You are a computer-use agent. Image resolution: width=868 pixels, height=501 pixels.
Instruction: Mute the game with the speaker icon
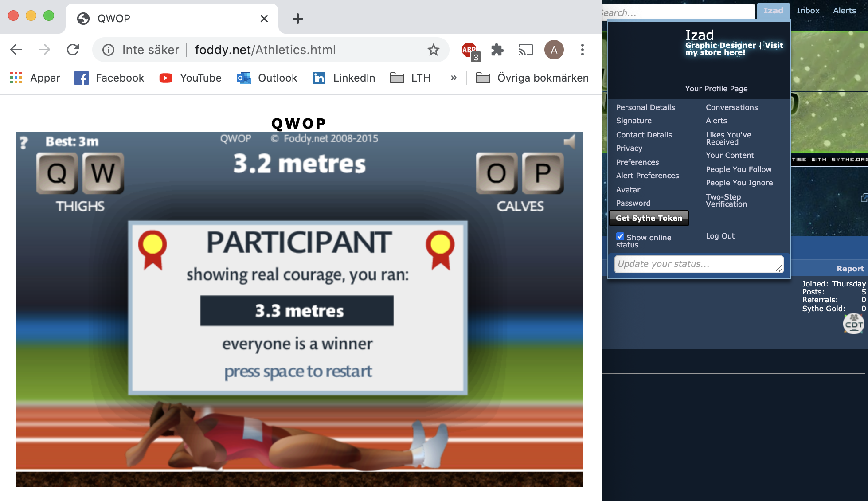pyautogui.click(x=570, y=141)
